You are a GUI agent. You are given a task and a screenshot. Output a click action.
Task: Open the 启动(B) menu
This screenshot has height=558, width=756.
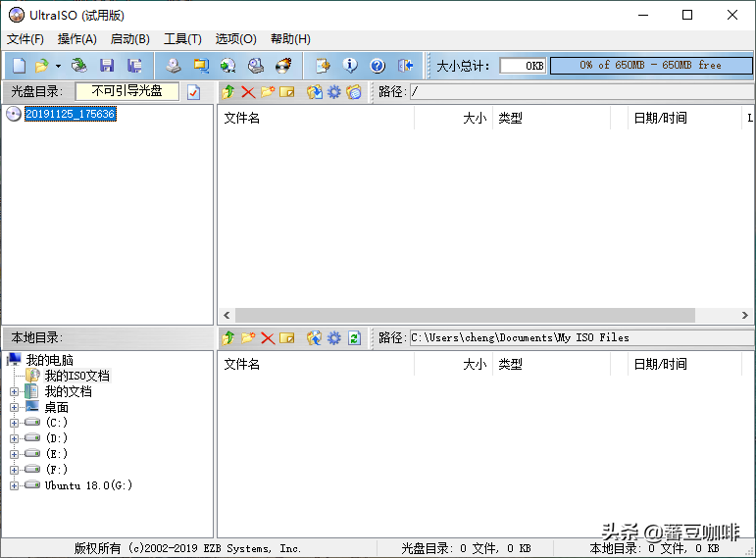(130, 39)
